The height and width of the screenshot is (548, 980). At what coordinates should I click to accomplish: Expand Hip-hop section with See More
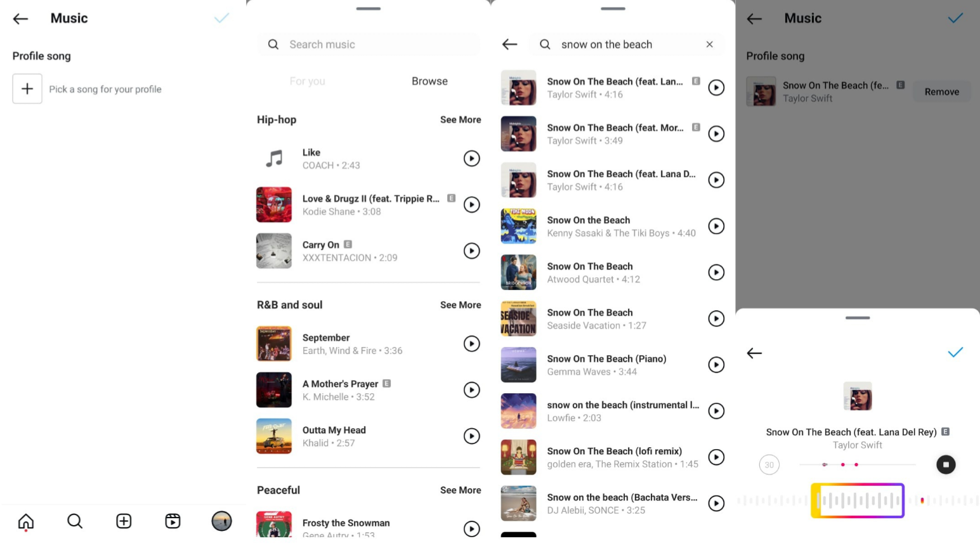(x=461, y=120)
